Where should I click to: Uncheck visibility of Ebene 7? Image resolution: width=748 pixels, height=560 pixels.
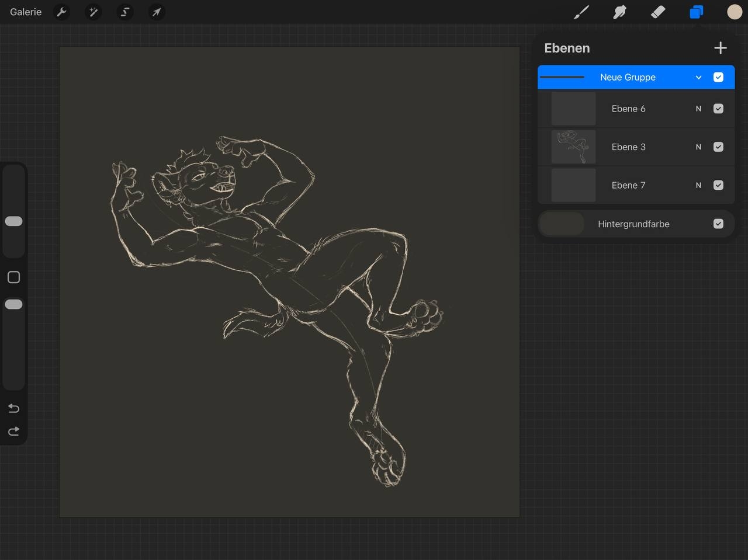click(718, 185)
